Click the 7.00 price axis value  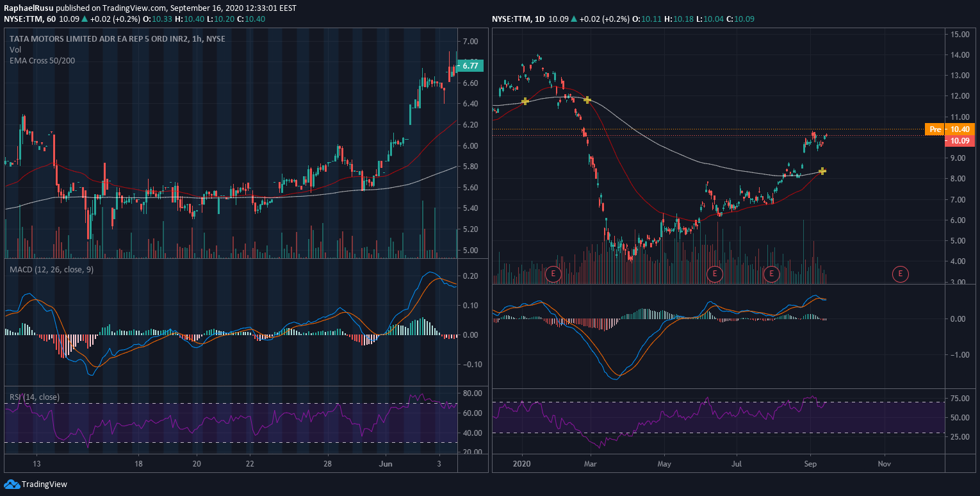tap(470, 42)
